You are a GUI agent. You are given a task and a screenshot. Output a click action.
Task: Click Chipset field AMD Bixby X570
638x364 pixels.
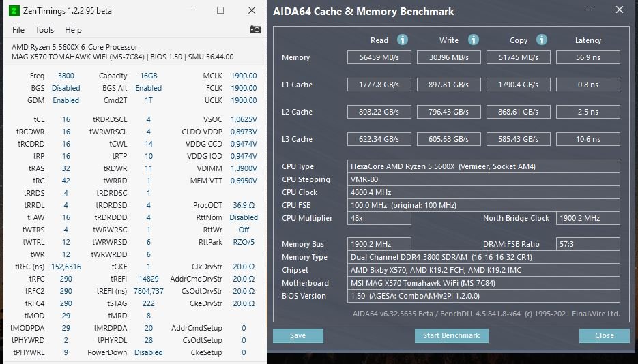point(483,270)
